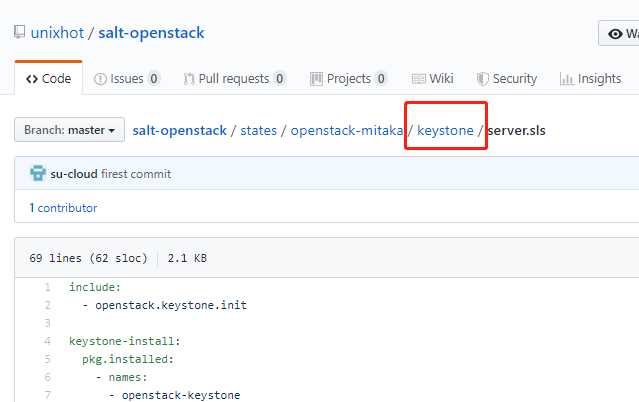Open the 'first commit' message link

pos(136,174)
